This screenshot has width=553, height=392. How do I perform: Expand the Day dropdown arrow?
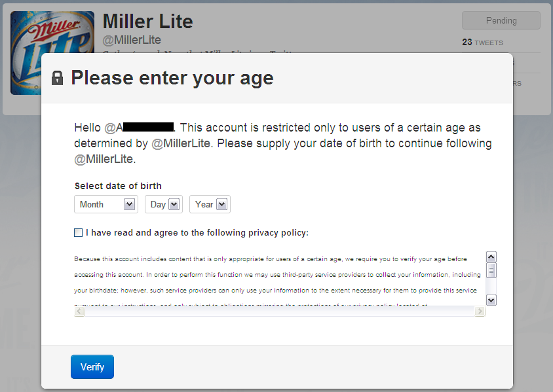[x=174, y=204]
